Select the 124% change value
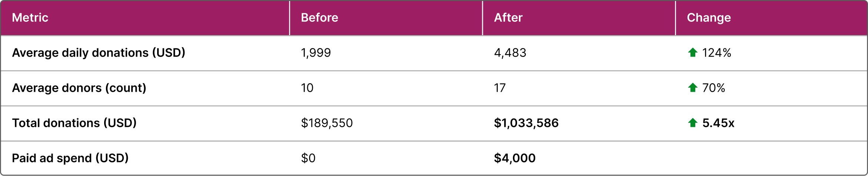Viewport: 868px width, 176px height. (x=716, y=53)
